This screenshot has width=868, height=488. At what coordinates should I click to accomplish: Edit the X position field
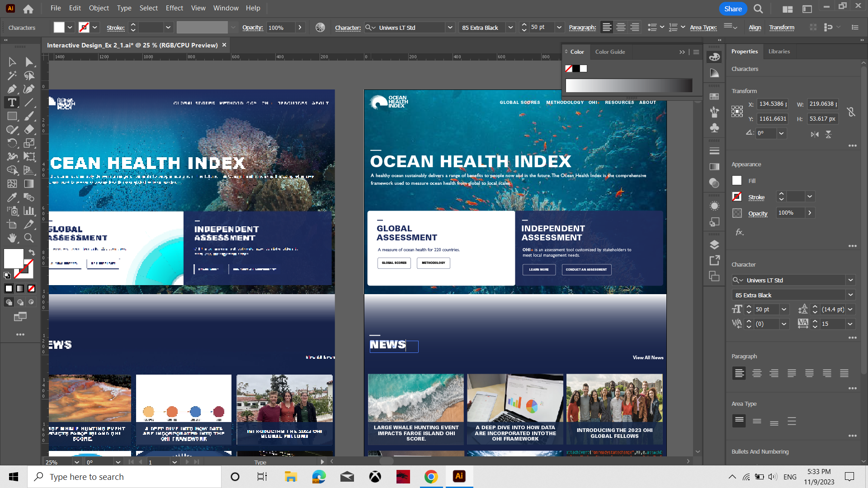tap(773, 104)
